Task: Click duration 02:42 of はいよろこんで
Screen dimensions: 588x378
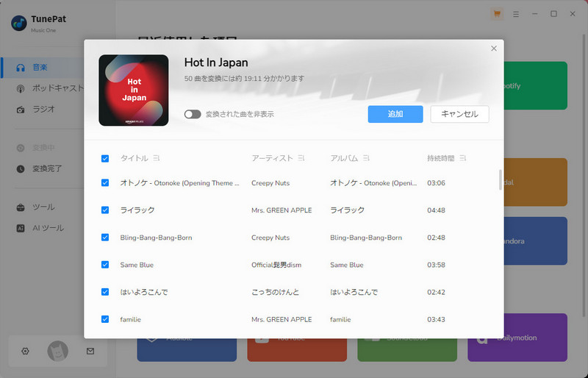Action: point(436,292)
